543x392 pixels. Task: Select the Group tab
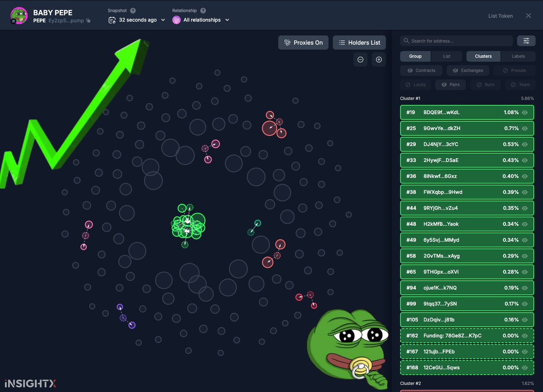tap(415, 56)
